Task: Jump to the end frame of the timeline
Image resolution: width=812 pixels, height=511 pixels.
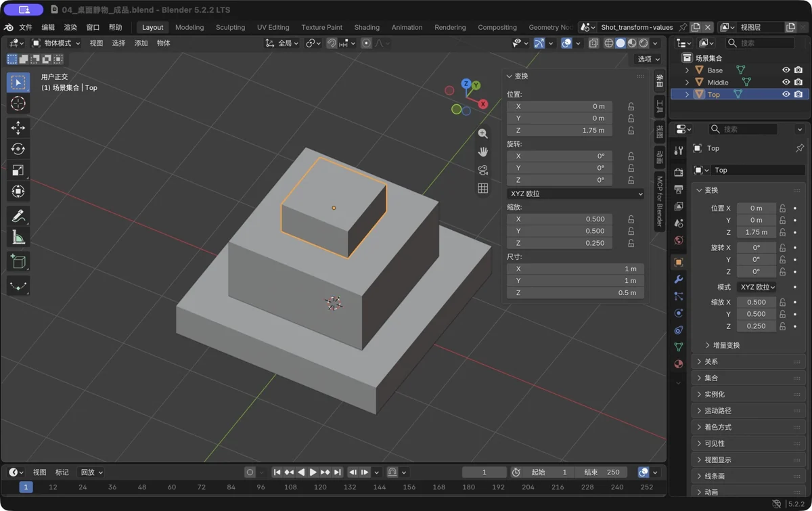Action: point(338,472)
